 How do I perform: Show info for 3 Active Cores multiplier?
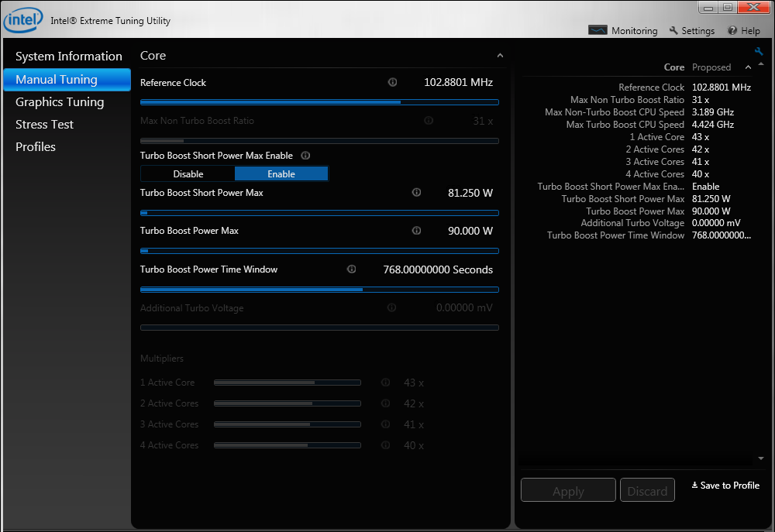tap(385, 424)
